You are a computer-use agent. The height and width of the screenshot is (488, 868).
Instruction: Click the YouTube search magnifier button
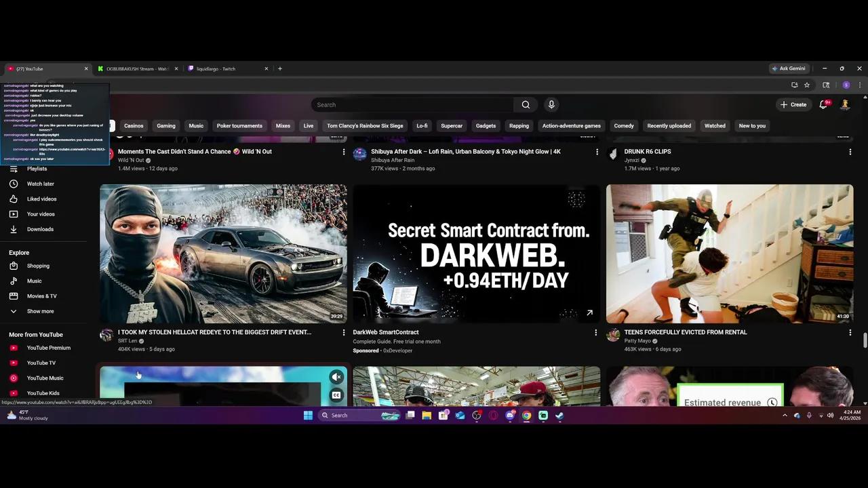click(526, 104)
